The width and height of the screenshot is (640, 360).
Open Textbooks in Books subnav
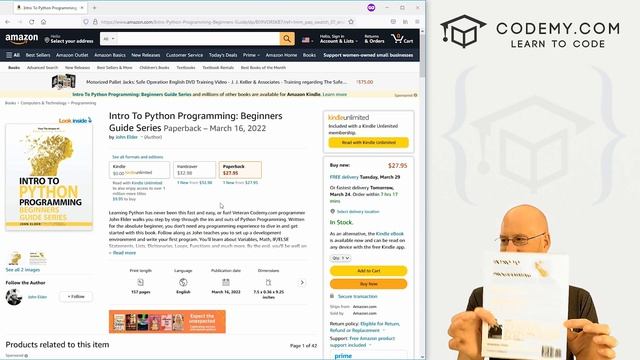coord(186,68)
